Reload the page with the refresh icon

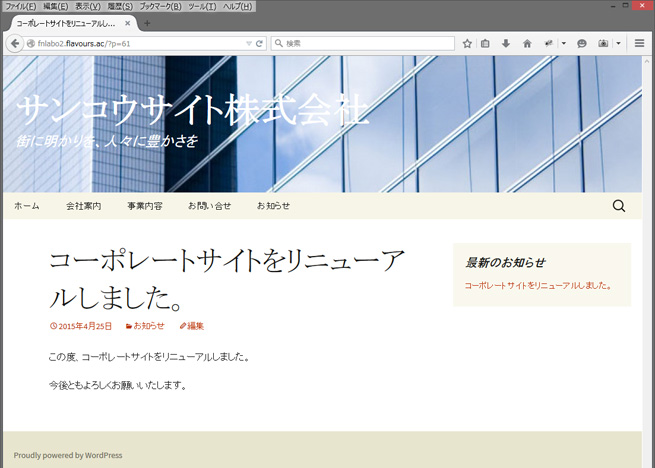click(x=260, y=44)
